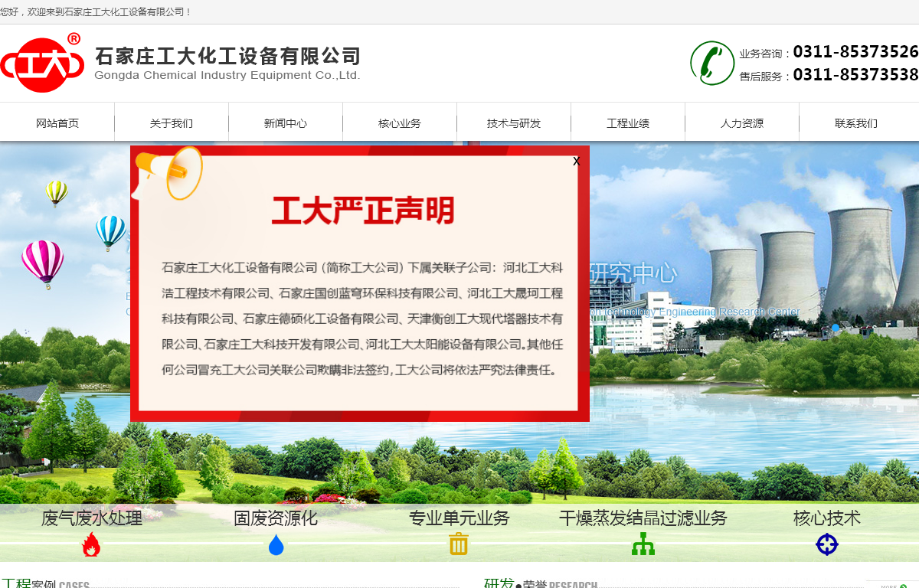Image resolution: width=919 pixels, height=588 pixels.
Task: Open the 网站首页 menu item
Action: [57, 122]
